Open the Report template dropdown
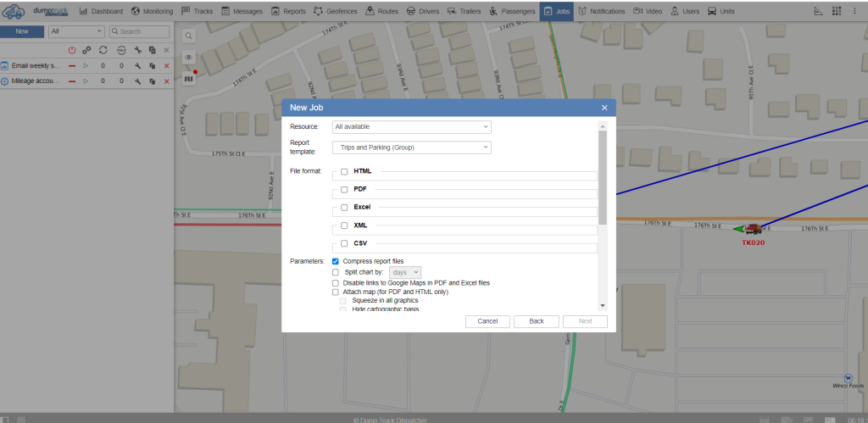 coord(411,147)
